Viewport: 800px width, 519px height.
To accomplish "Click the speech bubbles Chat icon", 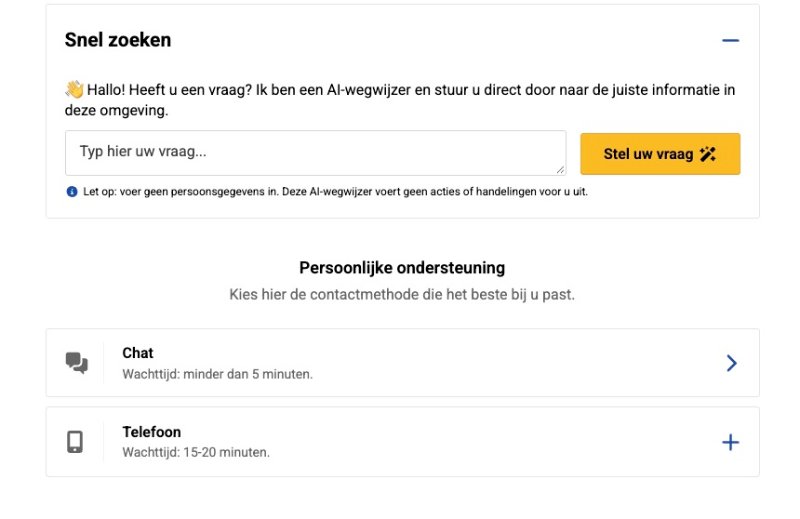I will (x=77, y=363).
